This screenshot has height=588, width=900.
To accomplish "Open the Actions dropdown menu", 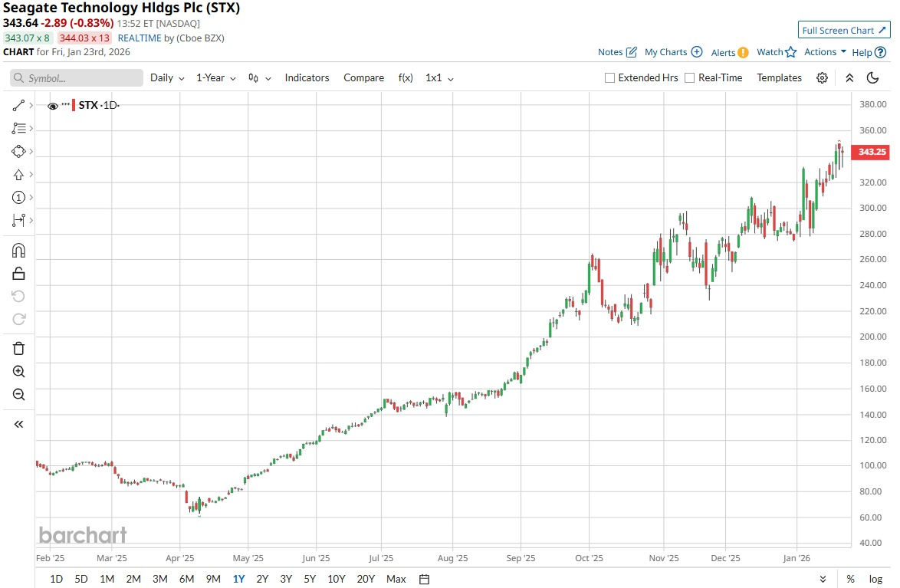I will coord(825,51).
